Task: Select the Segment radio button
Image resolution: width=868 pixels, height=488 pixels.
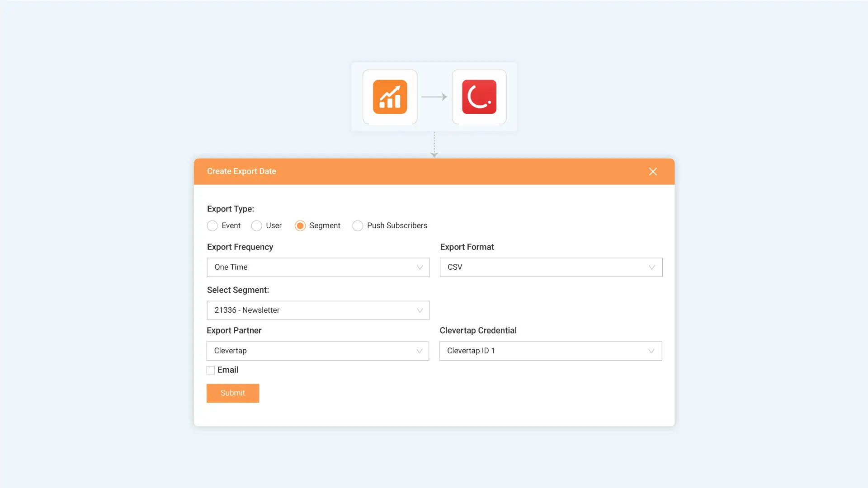Action: click(x=300, y=226)
